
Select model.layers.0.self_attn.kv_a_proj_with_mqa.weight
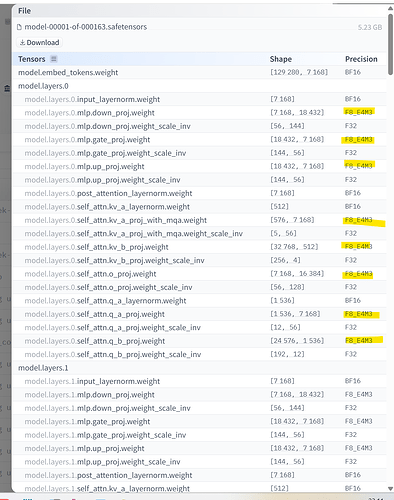coord(199,220)
